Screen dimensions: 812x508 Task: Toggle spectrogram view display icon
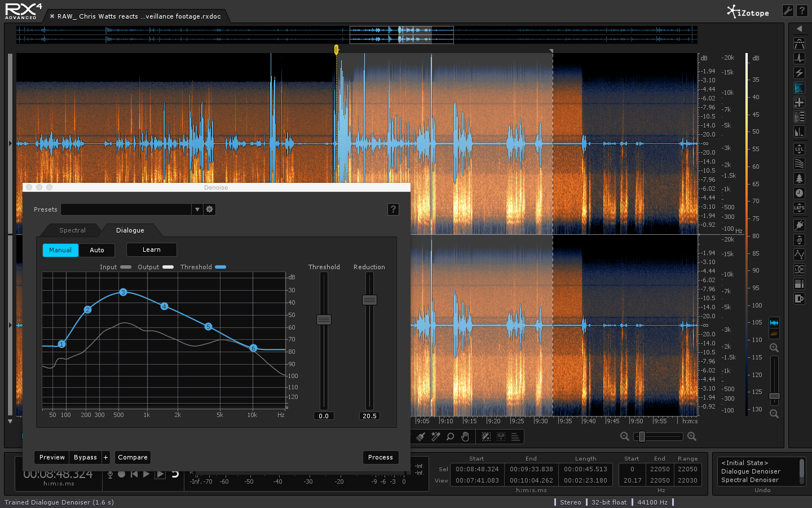[774, 334]
